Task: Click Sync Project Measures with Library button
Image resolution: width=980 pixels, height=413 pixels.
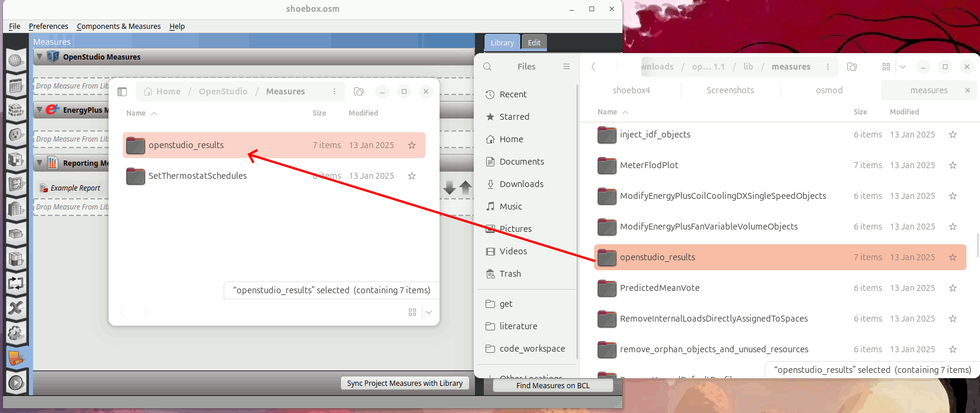Action: coord(405,383)
